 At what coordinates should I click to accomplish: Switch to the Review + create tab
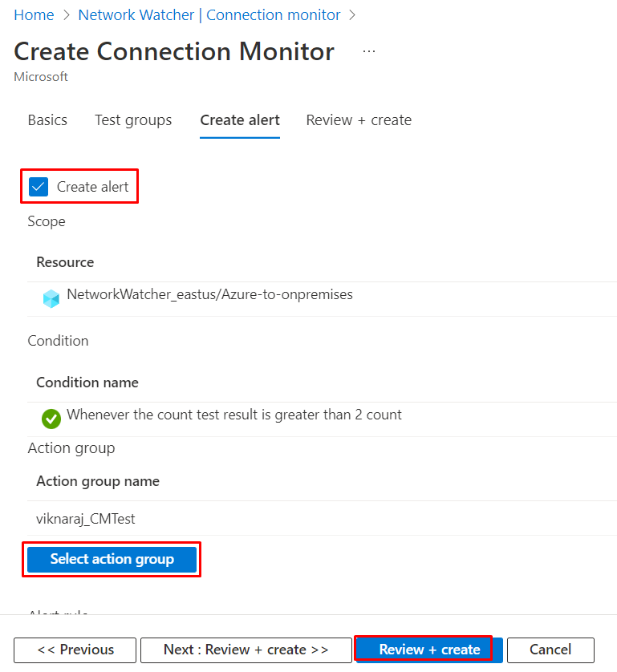359,120
